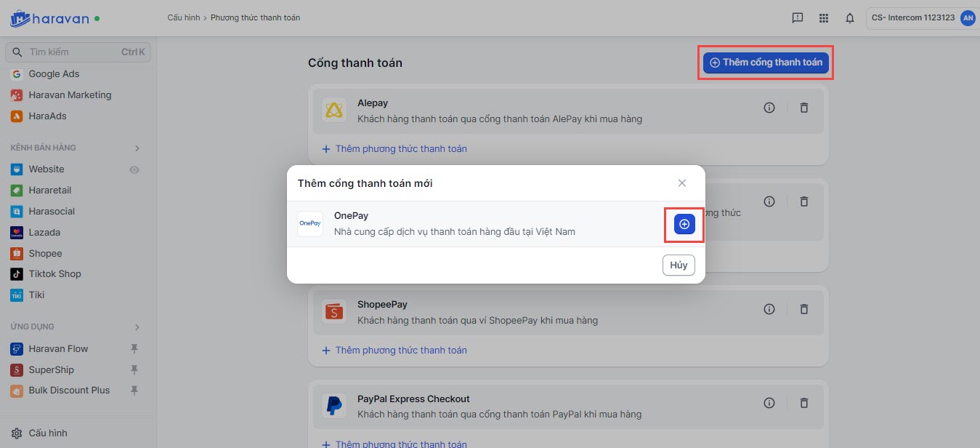
Task: Go to Cấu hình settings
Action: point(48,433)
